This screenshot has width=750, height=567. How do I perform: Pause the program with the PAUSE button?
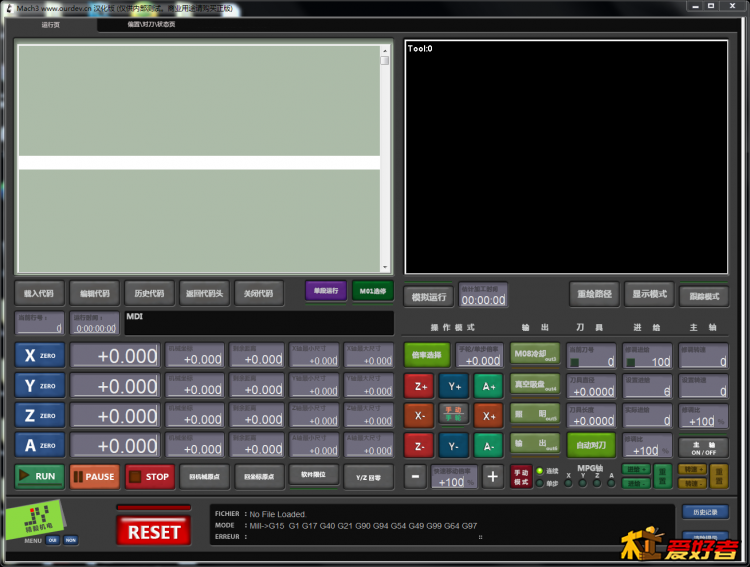coord(95,476)
